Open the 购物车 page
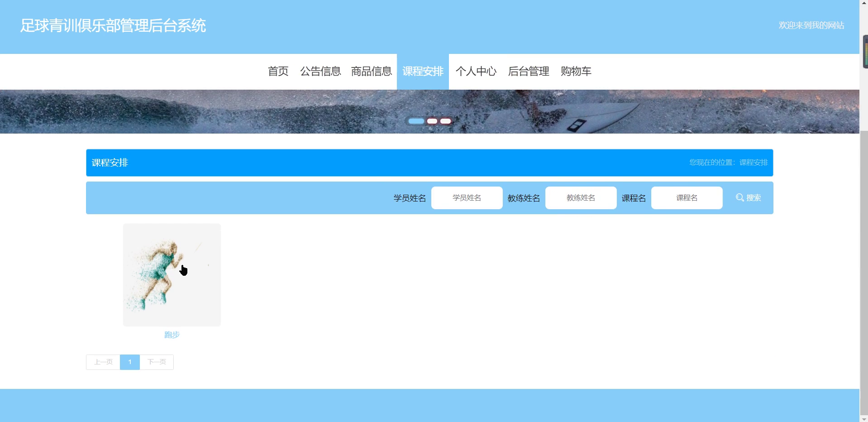This screenshot has height=422, width=868. coord(576,72)
